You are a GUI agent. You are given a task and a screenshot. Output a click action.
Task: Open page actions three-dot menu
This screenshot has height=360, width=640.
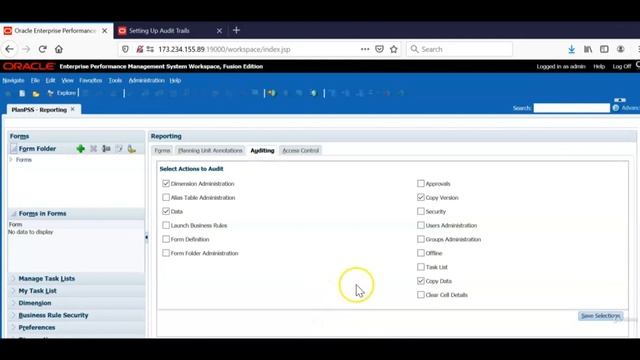365,49
